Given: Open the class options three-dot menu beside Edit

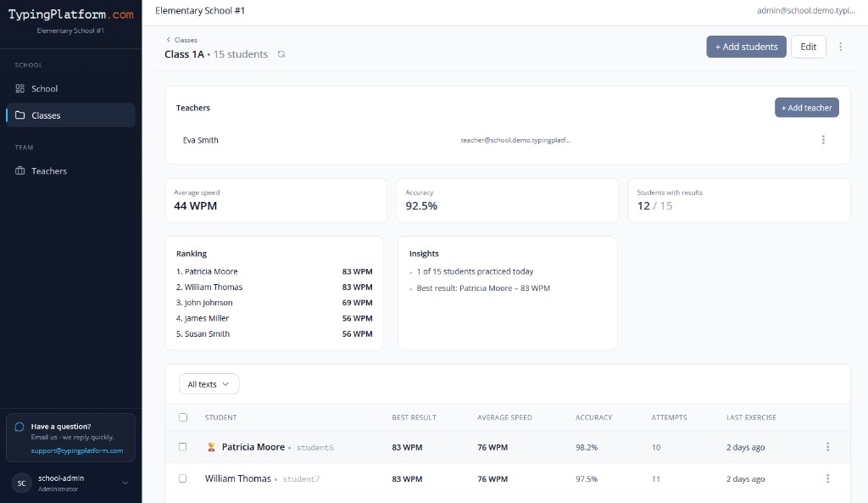Looking at the screenshot, I should click(x=840, y=48).
